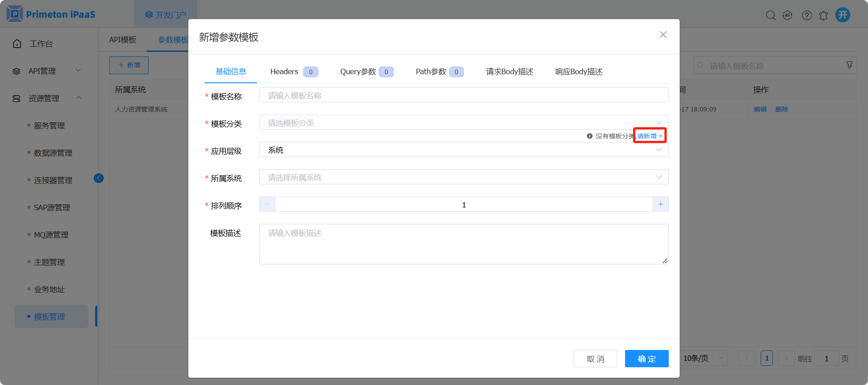Open the 所属系统 dropdown

[x=463, y=177]
